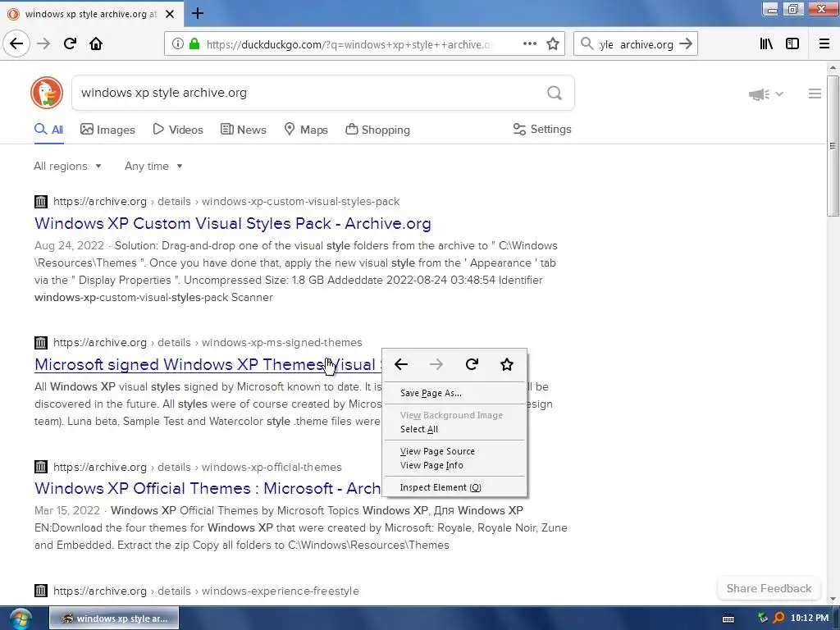Choose Inspect Element from context menu
Viewport: 840px width, 630px height.
click(x=454, y=487)
